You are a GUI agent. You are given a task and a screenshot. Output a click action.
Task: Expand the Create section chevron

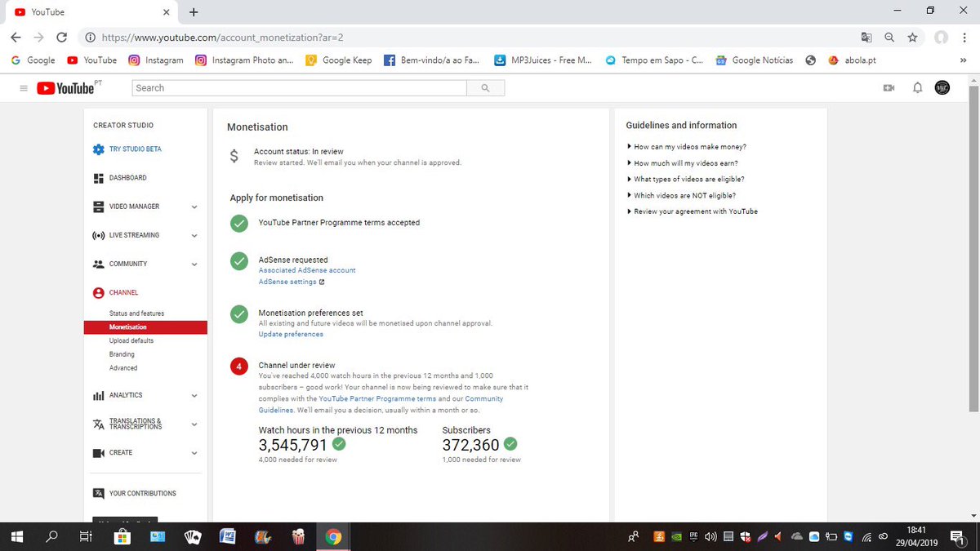pyautogui.click(x=194, y=453)
